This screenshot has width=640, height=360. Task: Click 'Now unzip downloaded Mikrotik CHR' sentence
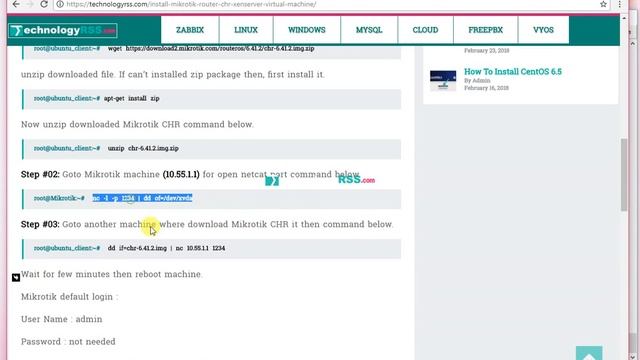point(137,124)
